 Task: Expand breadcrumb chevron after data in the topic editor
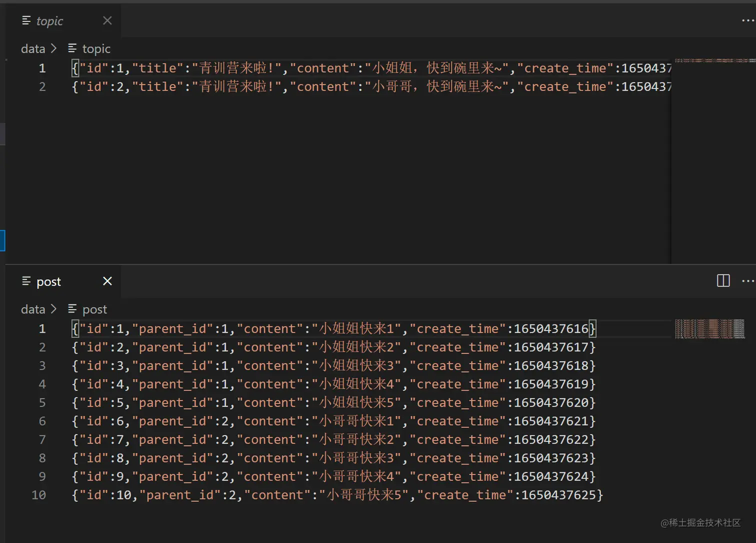coord(54,48)
